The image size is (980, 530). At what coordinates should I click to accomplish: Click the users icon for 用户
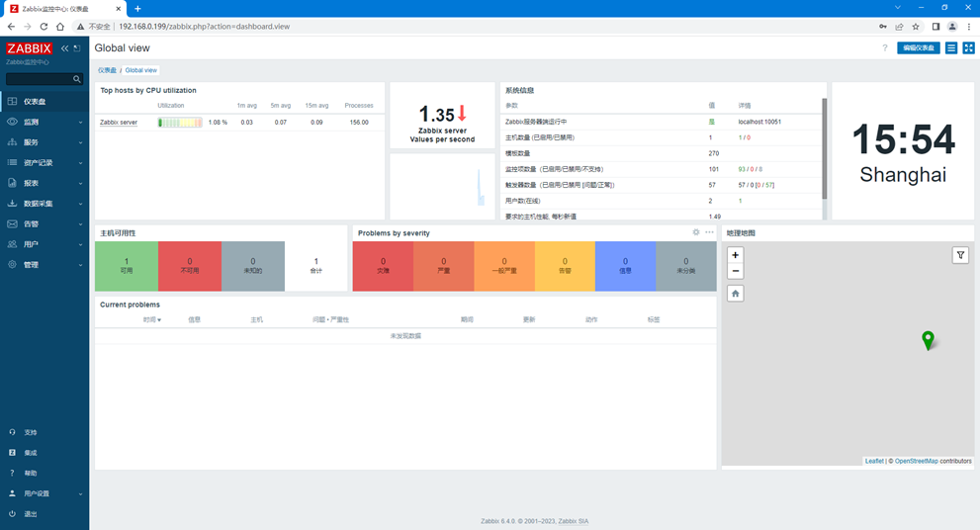click(x=12, y=244)
